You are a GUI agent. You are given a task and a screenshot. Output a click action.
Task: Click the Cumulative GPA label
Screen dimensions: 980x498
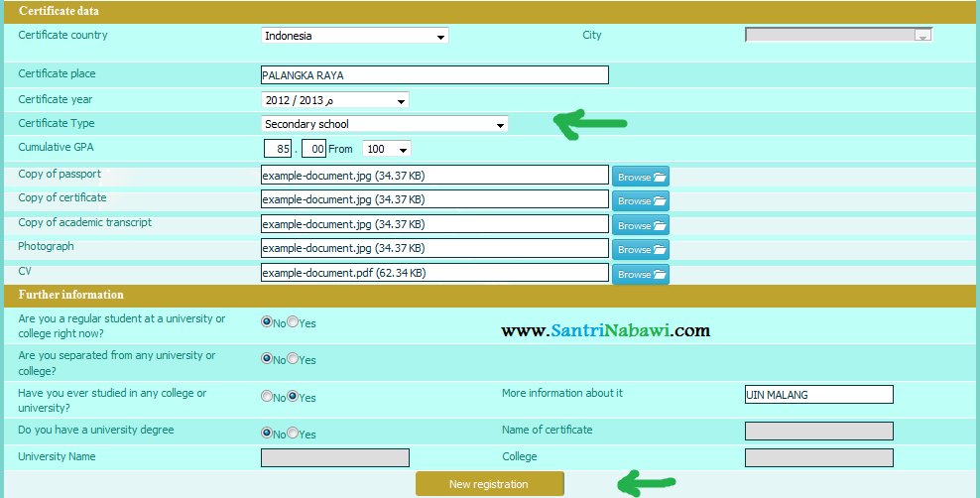click(56, 148)
